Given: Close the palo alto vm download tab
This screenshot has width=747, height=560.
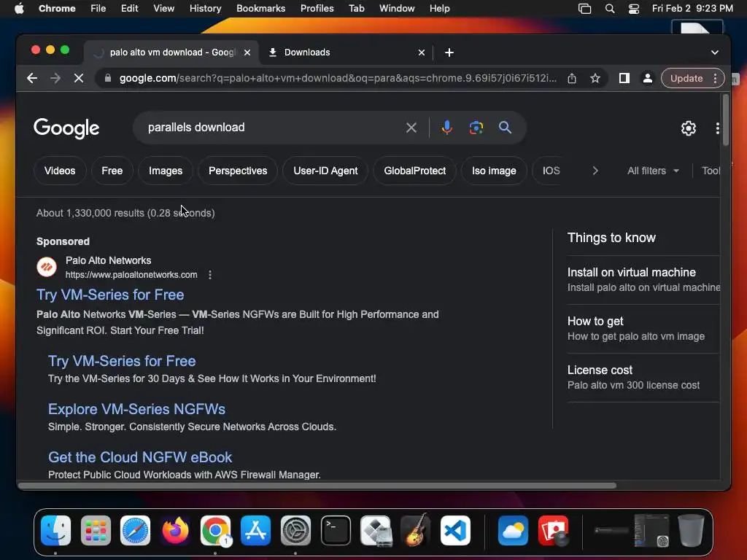Looking at the screenshot, I should (247, 52).
